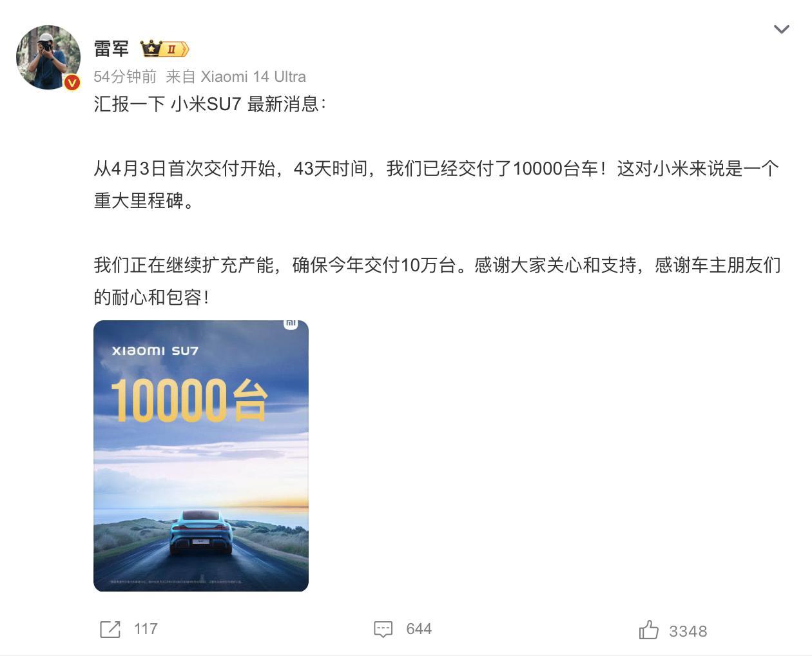Click the crown membership level badge
Image resolution: width=812 pixels, height=656 pixels.
pos(164,48)
